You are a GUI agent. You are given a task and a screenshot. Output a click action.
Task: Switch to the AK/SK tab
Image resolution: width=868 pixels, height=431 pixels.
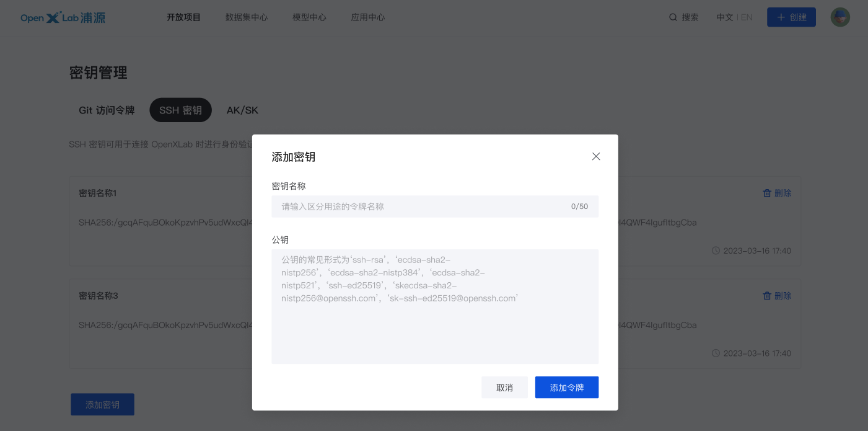242,110
